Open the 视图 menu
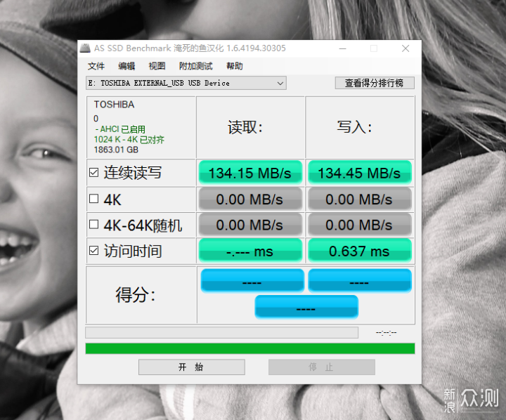506x420 pixels. [157, 66]
